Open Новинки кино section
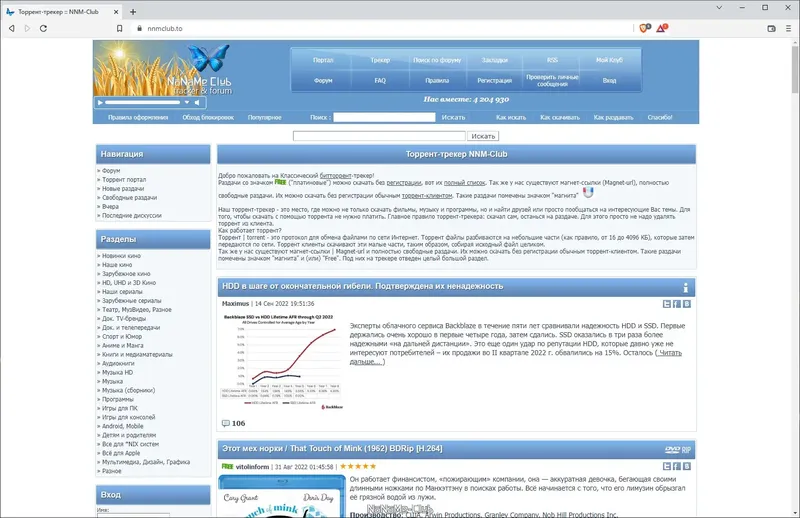The width and height of the screenshot is (800, 518). click(121, 256)
